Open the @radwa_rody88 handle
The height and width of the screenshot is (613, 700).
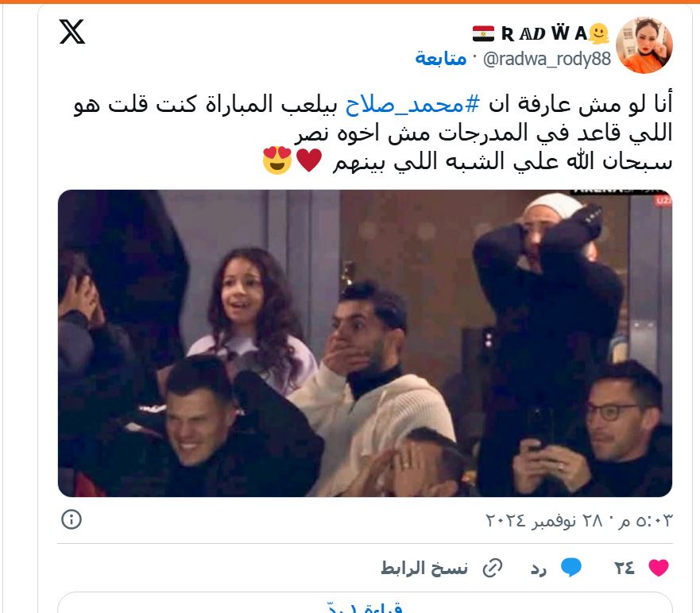pyautogui.click(x=547, y=59)
